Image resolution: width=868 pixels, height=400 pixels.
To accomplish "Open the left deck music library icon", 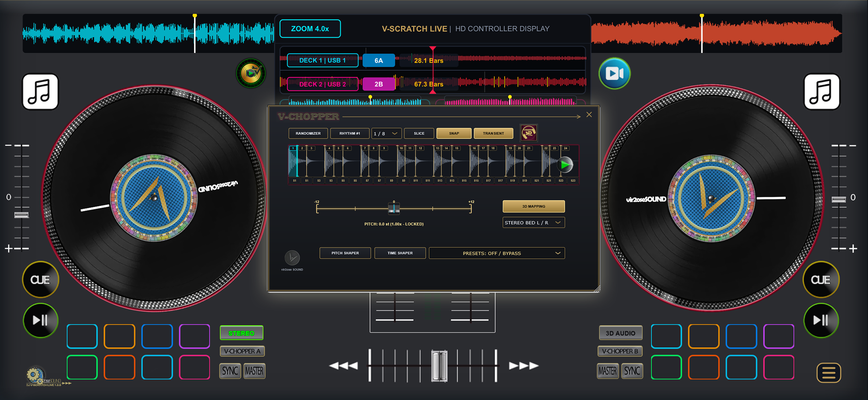I will (x=40, y=92).
